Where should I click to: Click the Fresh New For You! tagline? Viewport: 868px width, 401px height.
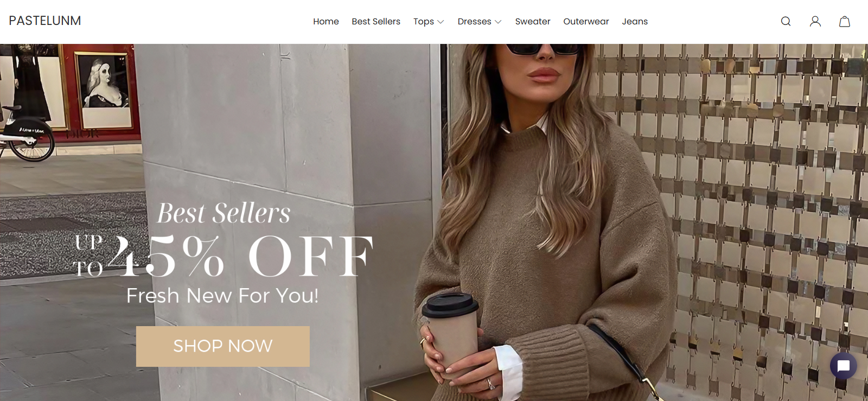(x=222, y=296)
